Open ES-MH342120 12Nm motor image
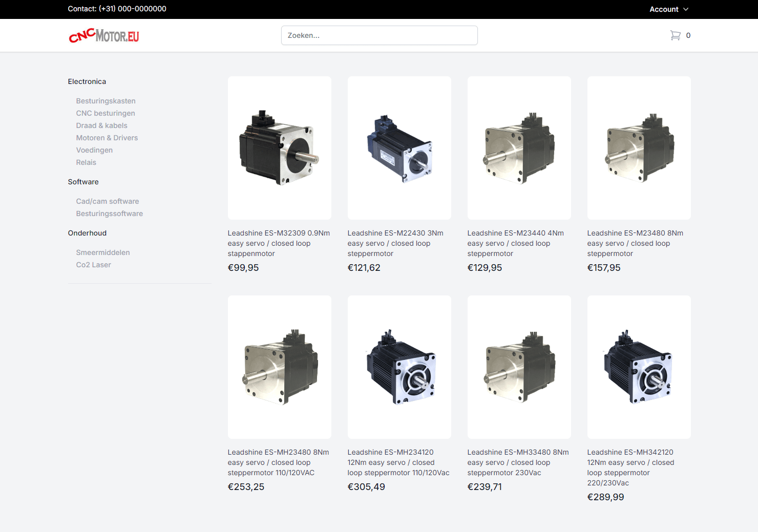The width and height of the screenshot is (758, 532). pyautogui.click(x=639, y=367)
